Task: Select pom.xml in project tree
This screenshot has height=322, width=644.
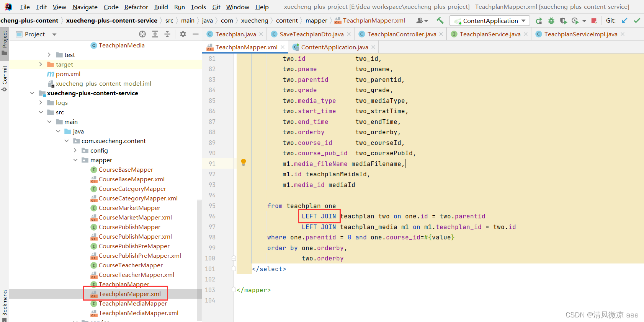Action: [x=68, y=74]
